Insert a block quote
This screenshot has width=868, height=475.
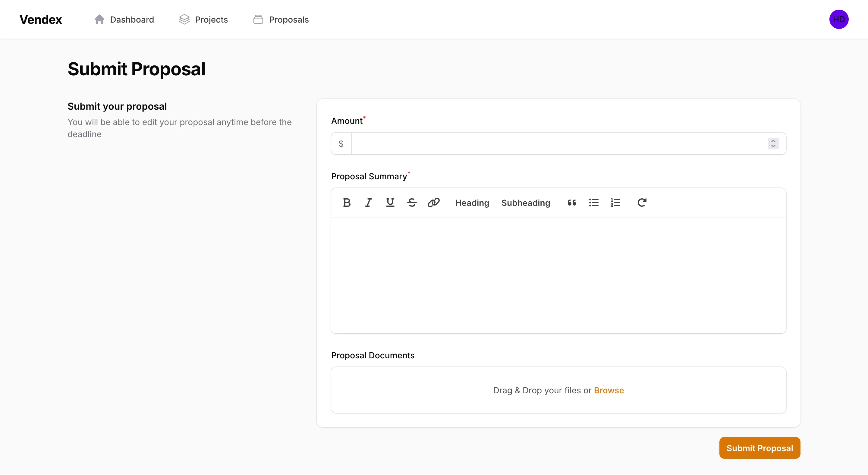[572, 203]
